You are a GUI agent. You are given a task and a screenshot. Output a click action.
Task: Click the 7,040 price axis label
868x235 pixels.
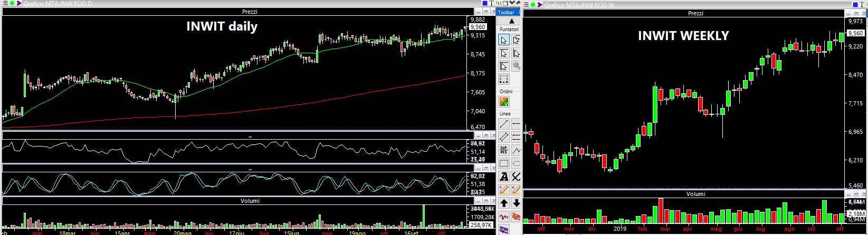(478, 111)
